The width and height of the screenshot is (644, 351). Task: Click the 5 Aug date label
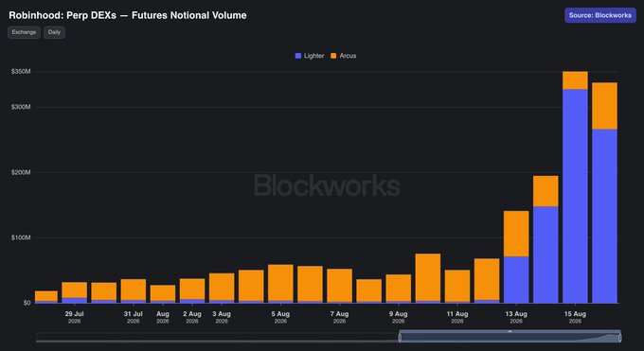point(280,317)
